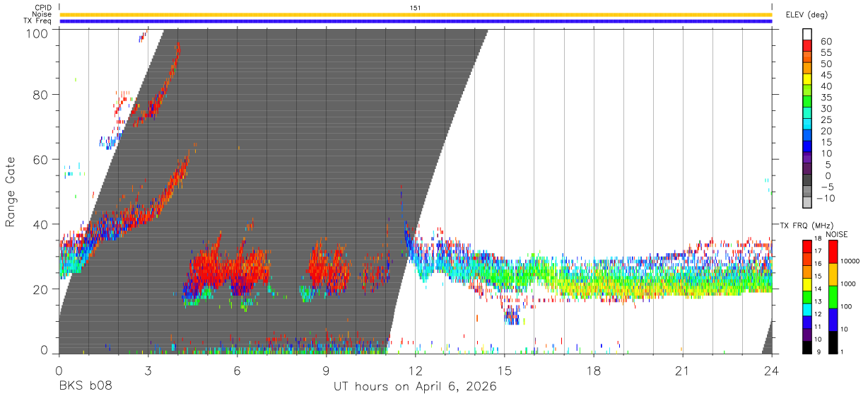Pick the red NOISE swatch above 10000

point(832,252)
